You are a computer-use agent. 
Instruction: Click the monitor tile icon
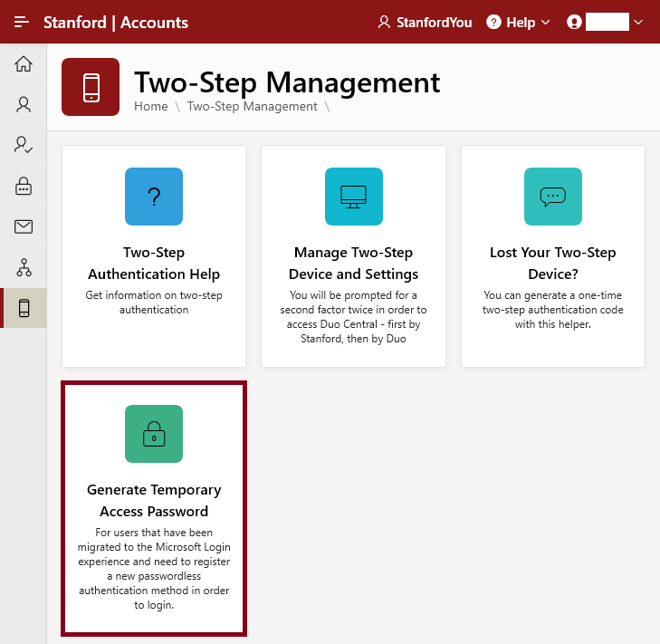pos(354,197)
